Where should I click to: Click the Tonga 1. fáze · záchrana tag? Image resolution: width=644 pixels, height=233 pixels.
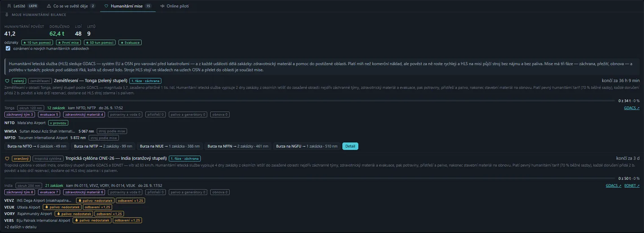coord(145,81)
